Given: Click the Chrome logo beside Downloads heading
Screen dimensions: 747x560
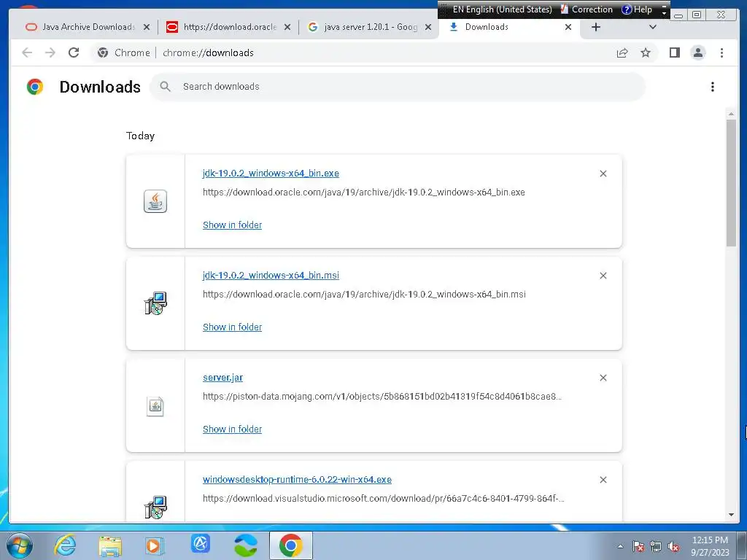Looking at the screenshot, I should pyautogui.click(x=35, y=87).
